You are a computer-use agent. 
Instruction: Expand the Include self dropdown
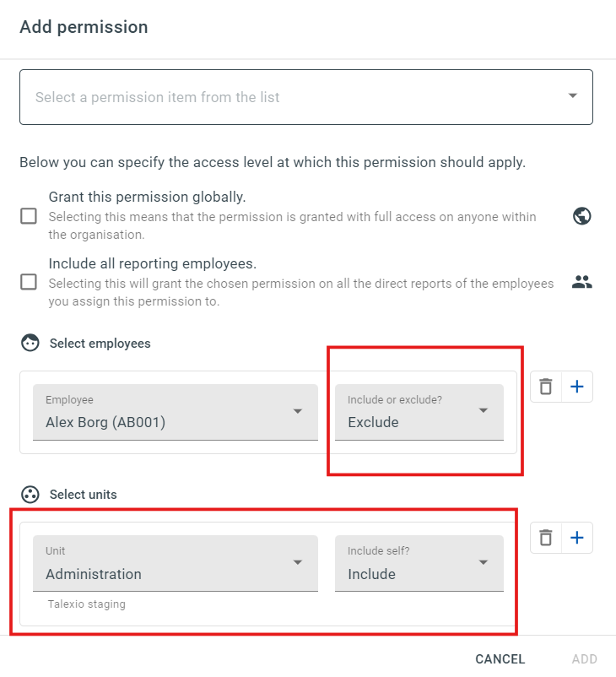click(x=419, y=563)
